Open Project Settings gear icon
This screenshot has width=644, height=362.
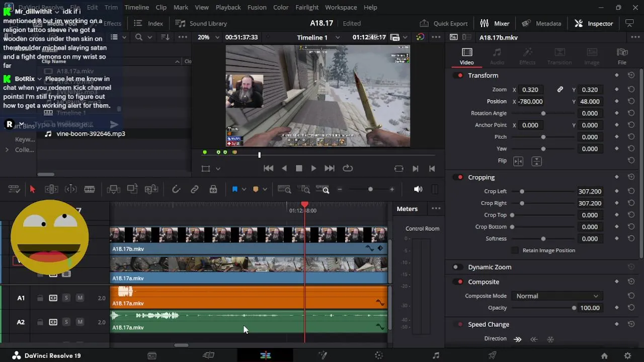pyautogui.click(x=627, y=355)
